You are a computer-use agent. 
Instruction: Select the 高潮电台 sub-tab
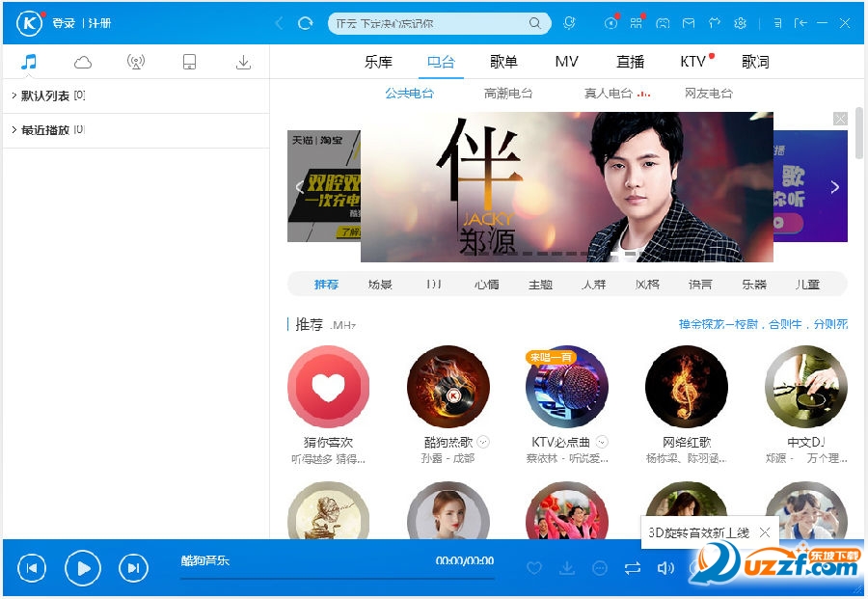tap(508, 93)
